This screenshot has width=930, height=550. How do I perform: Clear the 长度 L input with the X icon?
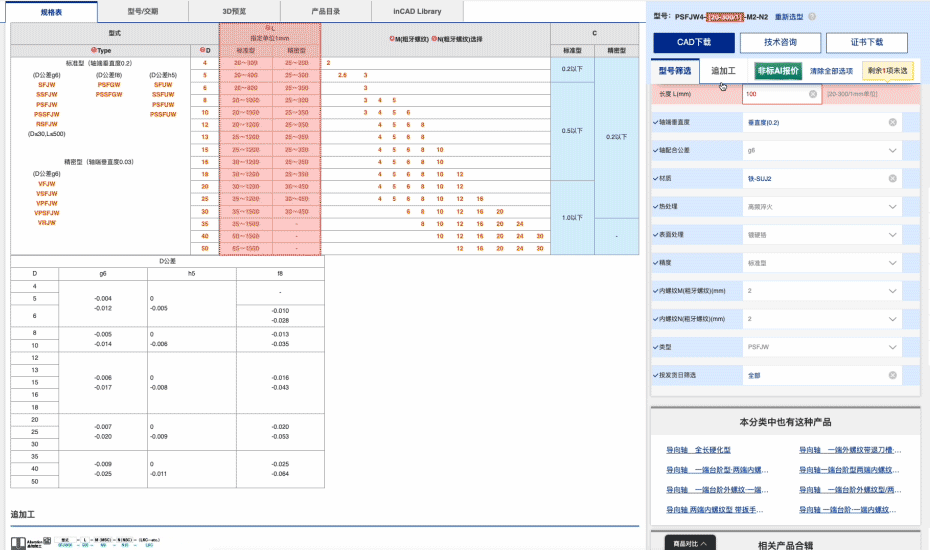(x=813, y=94)
